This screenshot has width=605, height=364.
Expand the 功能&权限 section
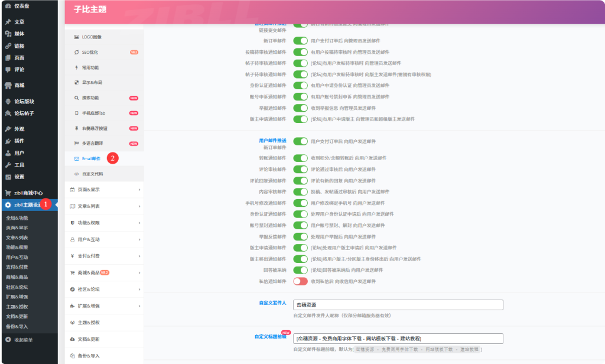tap(104, 223)
